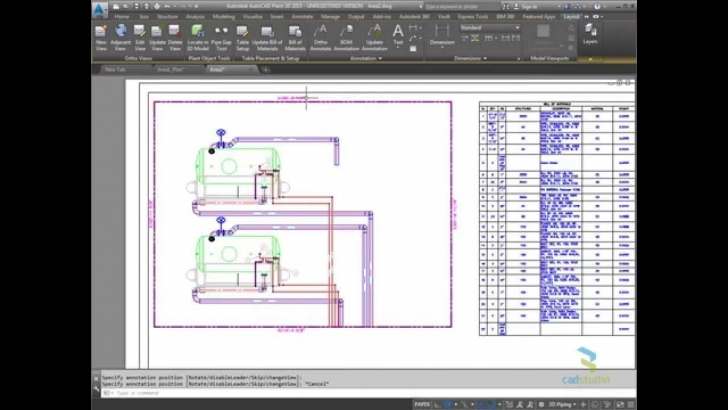Add a new drawing tab with plus

tap(266, 70)
